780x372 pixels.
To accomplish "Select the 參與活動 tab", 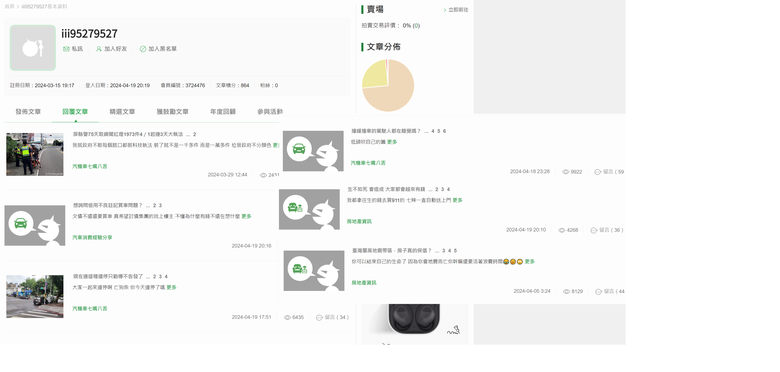I will pyautogui.click(x=270, y=112).
